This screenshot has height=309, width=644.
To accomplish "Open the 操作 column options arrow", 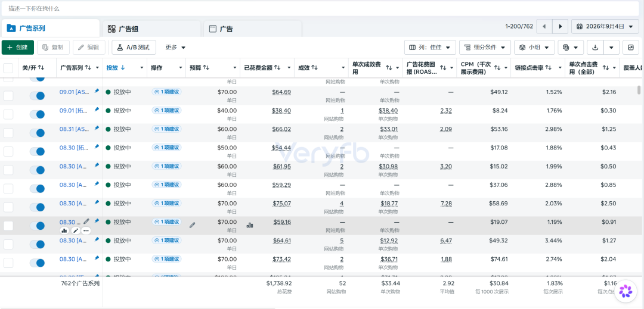I will (180, 68).
